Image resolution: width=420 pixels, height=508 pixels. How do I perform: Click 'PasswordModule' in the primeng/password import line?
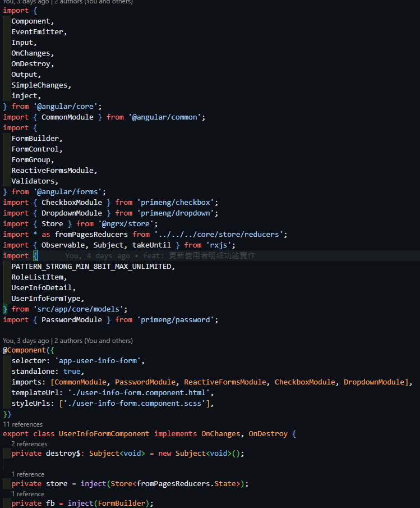tap(72, 320)
